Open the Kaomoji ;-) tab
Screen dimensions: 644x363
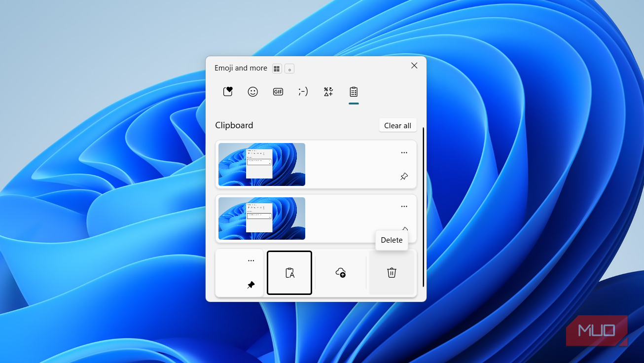303,92
